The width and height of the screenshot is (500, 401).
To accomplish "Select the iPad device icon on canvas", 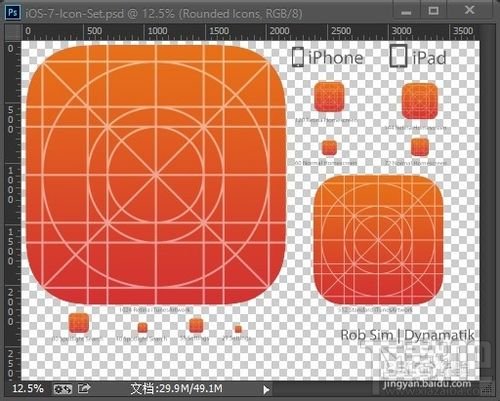I will [399, 56].
